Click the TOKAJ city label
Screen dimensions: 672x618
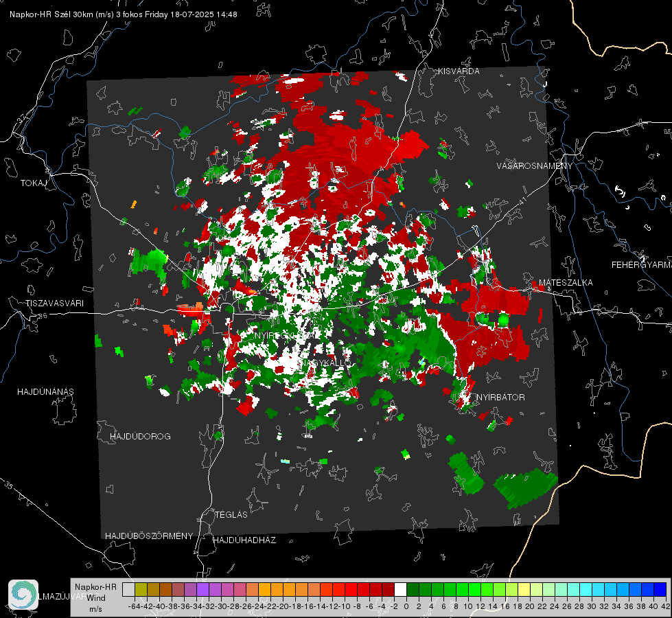tap(34, 183)
